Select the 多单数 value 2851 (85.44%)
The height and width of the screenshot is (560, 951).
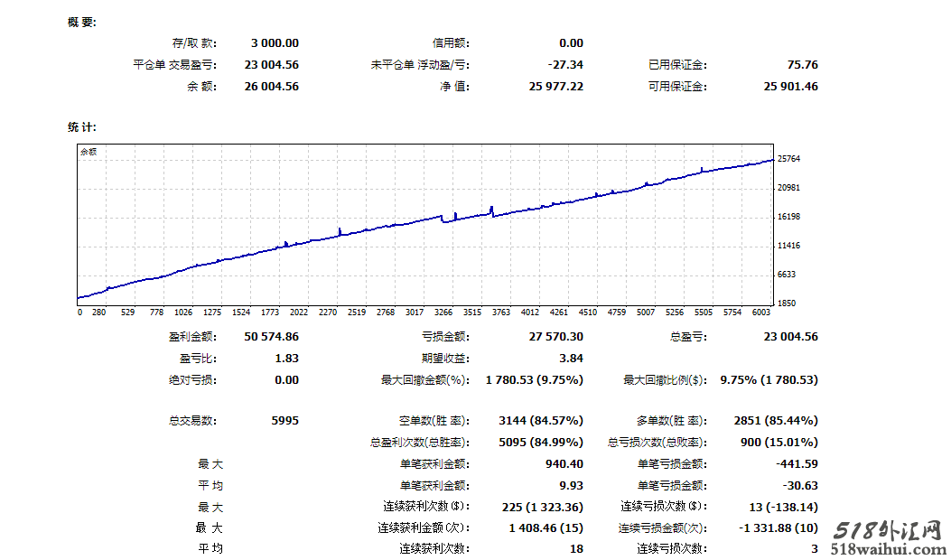point(774,420)
